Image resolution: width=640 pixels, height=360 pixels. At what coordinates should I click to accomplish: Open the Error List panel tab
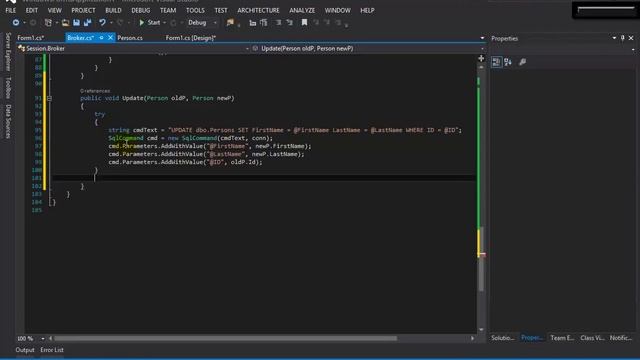[x=52, y=350]
